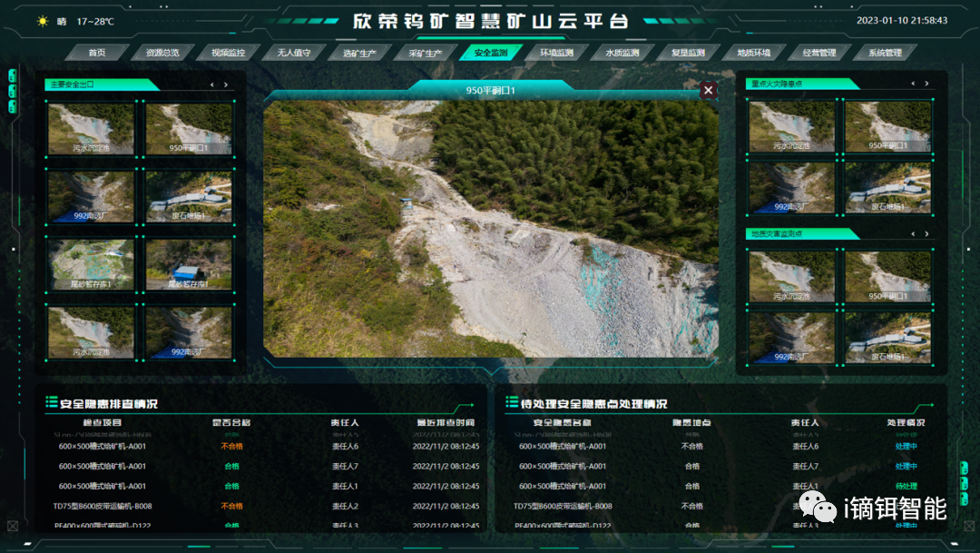Go to next page in 主要安全出口 panel
This screenshot has height=553, width=980.
point(226,84)
